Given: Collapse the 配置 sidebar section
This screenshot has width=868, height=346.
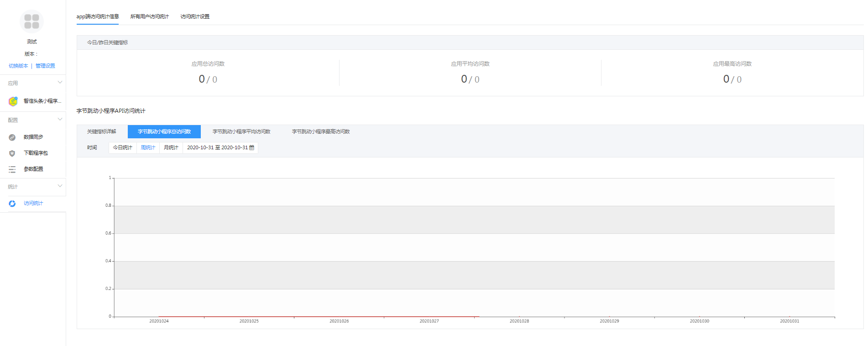Looking at the screenshot, I should 60,120.
